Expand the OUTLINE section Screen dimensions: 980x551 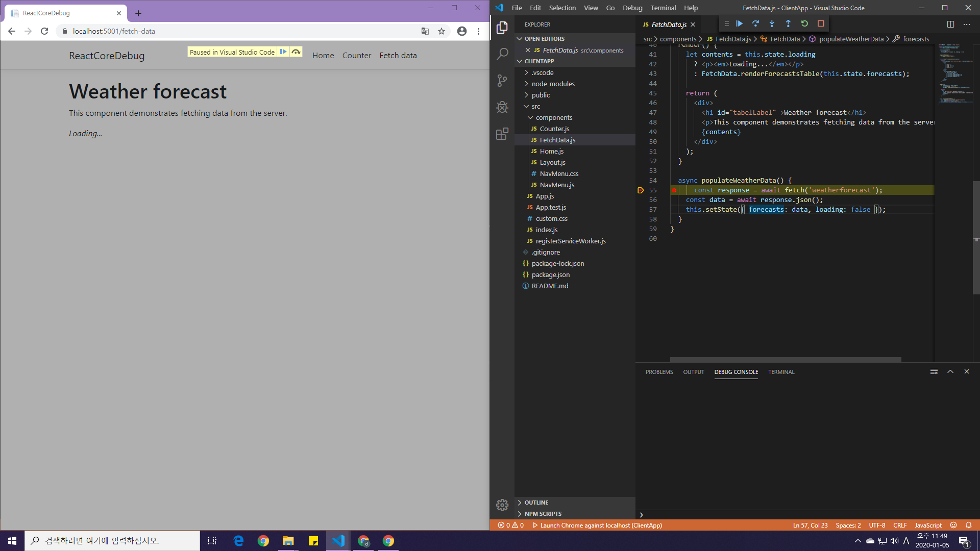click(x=536, y=503)
